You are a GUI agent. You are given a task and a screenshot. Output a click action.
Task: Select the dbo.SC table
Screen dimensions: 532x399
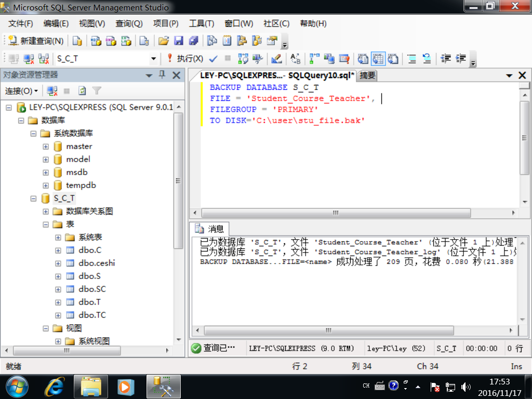[92, 289]
